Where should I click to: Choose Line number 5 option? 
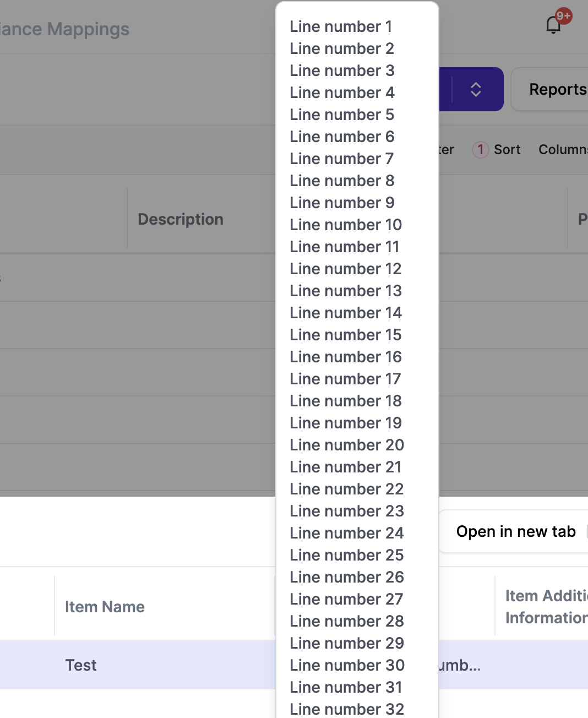(x=342, y=115)
